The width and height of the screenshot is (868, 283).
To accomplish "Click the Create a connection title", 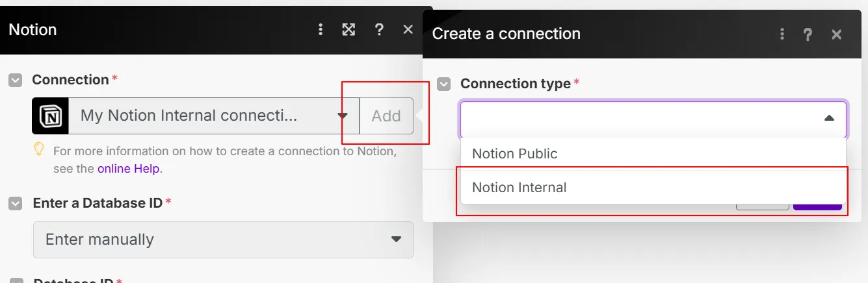I will click(x=506, y=34).
